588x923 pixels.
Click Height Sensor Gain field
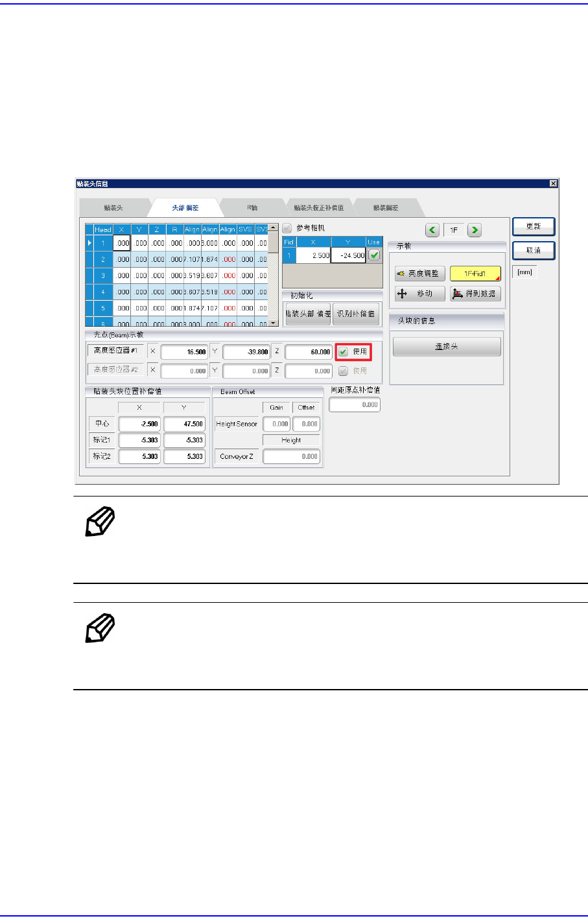tap(276, 424)
